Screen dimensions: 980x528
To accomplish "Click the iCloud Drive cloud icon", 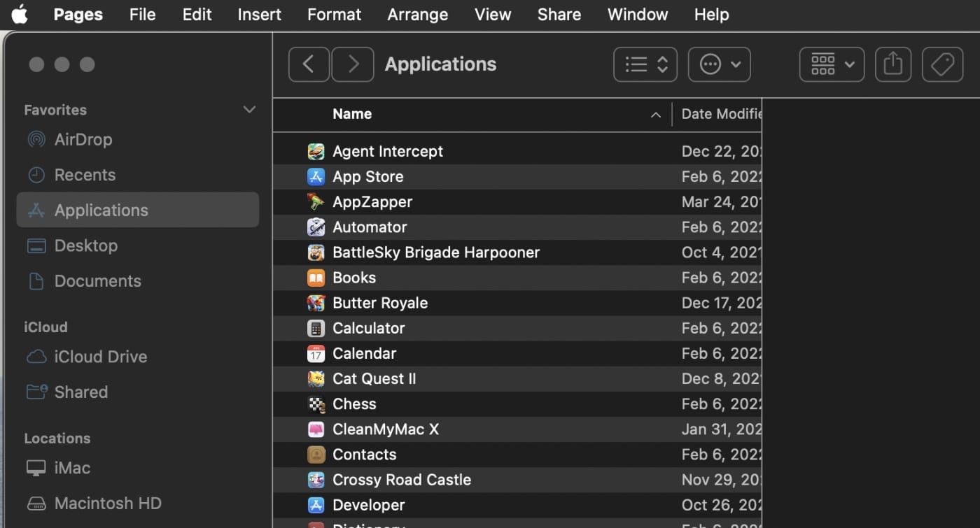I will pos(36,357).
